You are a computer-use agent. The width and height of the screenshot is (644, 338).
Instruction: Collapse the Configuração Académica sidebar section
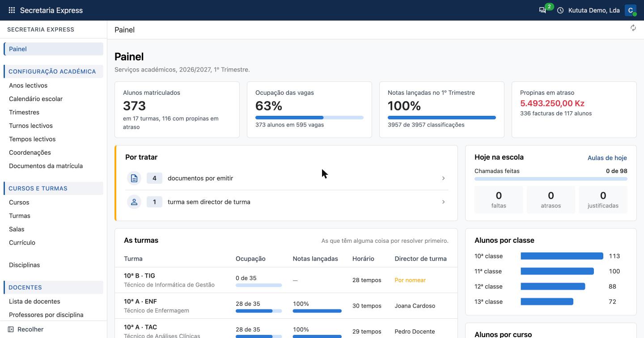(x=53, y=72)
